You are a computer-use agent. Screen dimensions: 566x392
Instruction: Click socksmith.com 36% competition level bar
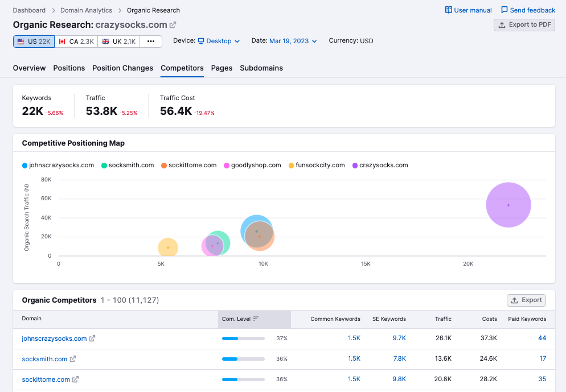pos(243,359)
